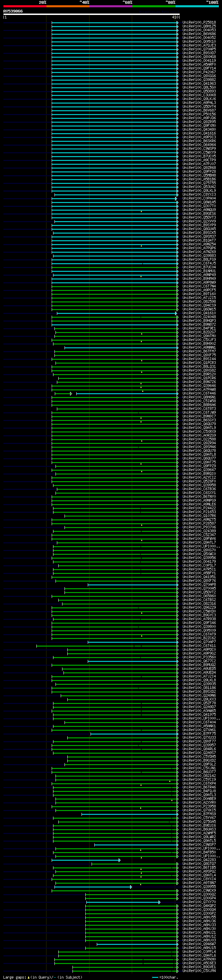Click label UniRef100_Q9FY14
Image resolution: width=222 pixels, height=980 pixels.
[199, 68]
